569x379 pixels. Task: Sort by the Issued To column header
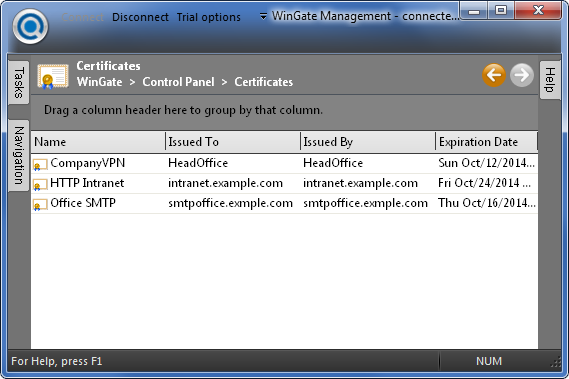[233, 142]
